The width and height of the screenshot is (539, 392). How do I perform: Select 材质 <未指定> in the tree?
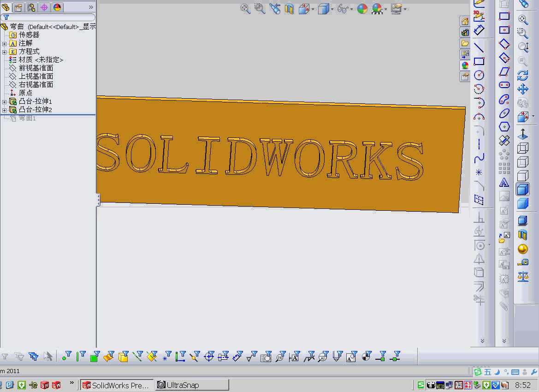tap(41, 60)
